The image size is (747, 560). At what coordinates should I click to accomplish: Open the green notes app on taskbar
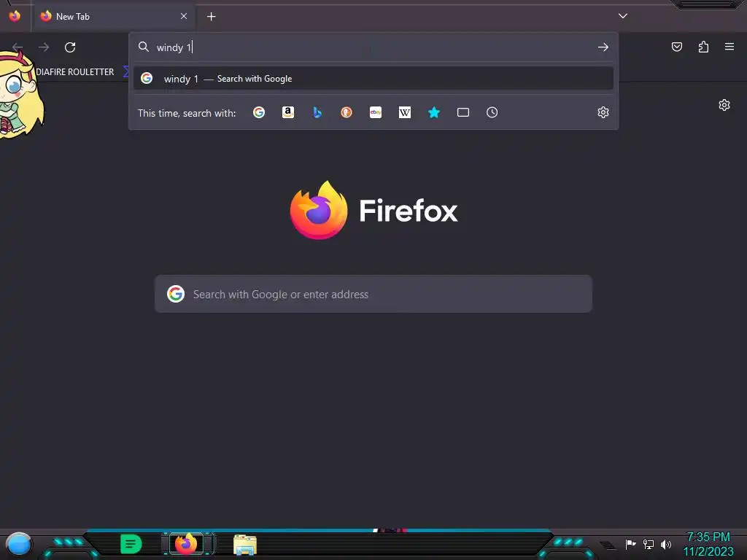pos(131,544)
